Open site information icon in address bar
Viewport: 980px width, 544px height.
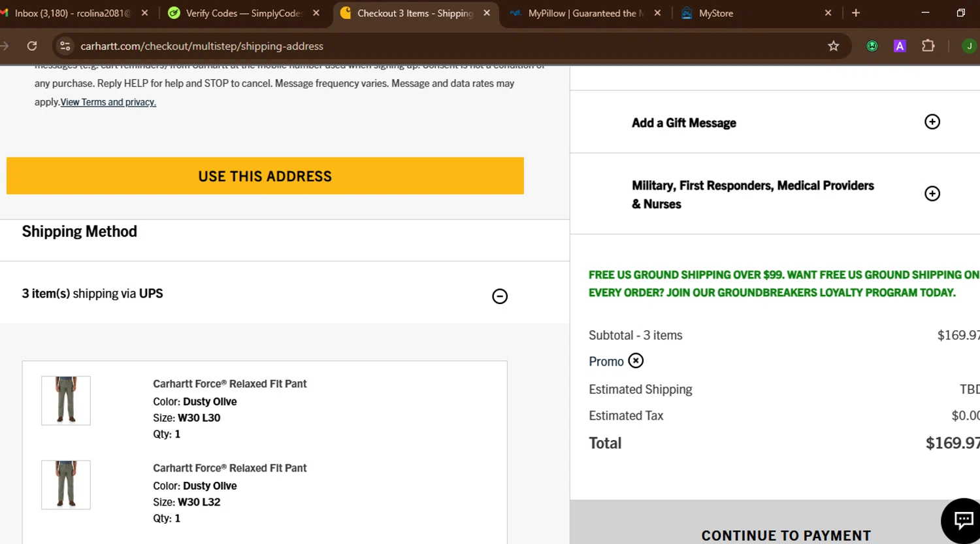coord(65,46)
